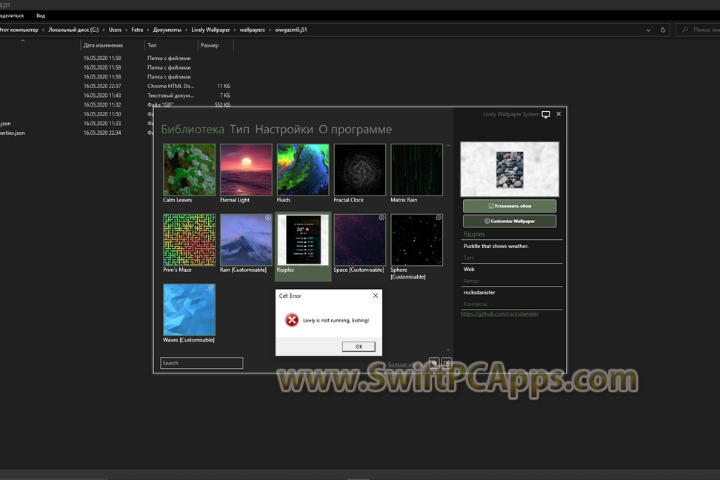The height and width of the screenshot is (480, 720).
Task: Click the sort chevron above the name column
Action: click(x=22, y=40)
